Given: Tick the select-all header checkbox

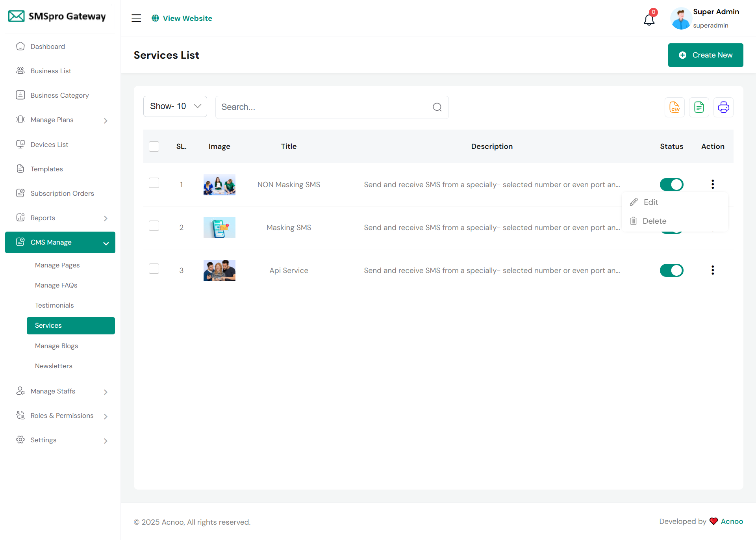Looking at the screenshot, I should point(154,147).
